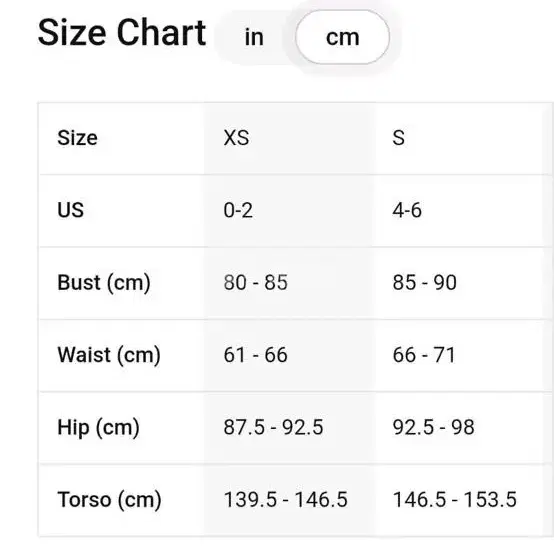Screen dimensions: 554x554
Task: Click the hip 87.5 - 92.5 value
Action: (273, 427)
